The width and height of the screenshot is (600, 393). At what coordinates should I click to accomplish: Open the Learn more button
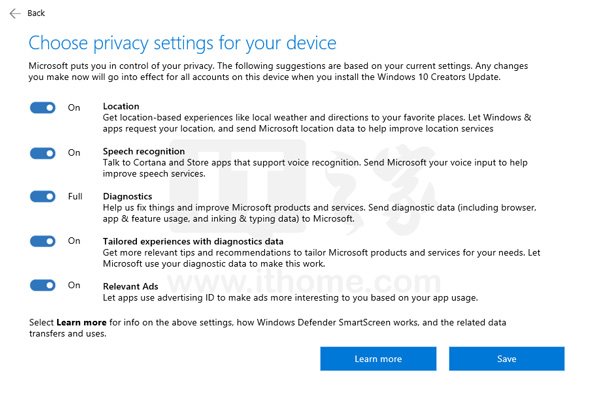pos(378,359)
